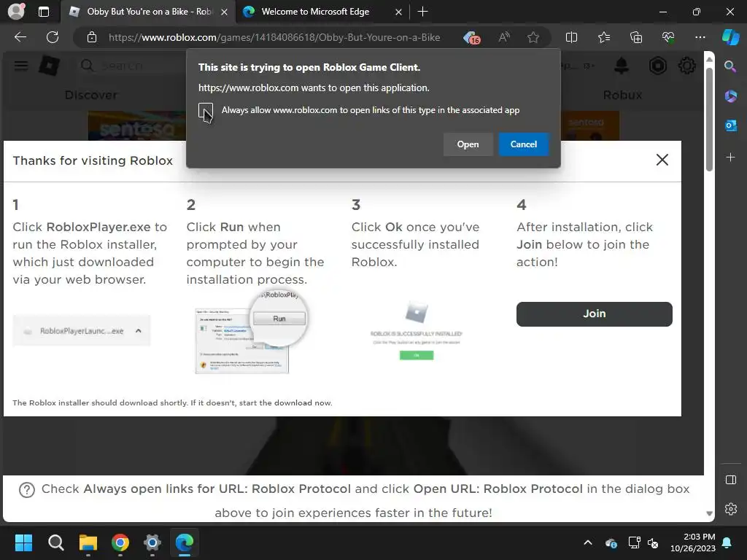Viewport: 747px width, 560px height.
Task: Open the Windows Start menu
Action: click(x=23, y=542)
